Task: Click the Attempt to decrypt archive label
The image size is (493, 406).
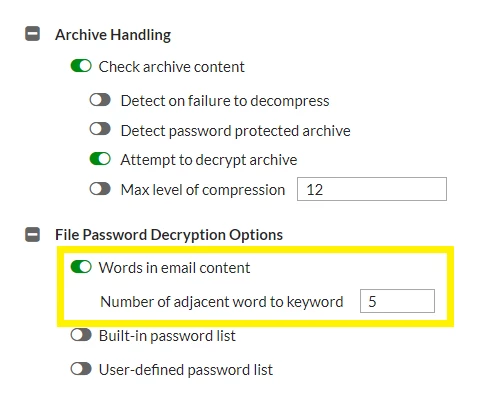Action: [x=209, y=160]
